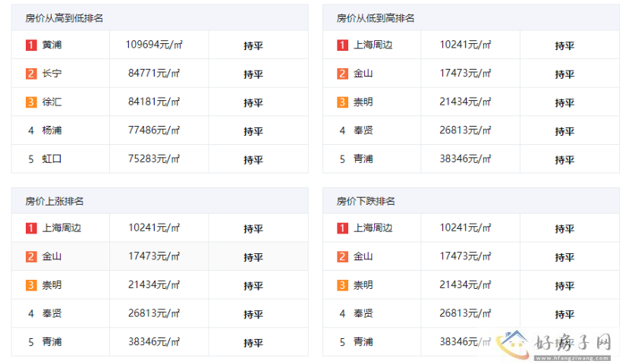Click 38346元/㎡ in 房价从低到高排名 table
The width and height of the screenshot is (629, 364).
point(465,158)
